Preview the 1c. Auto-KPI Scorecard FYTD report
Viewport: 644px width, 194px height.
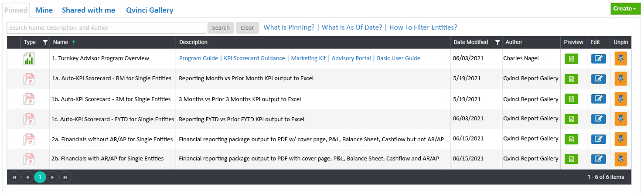(x=571, y=119)
